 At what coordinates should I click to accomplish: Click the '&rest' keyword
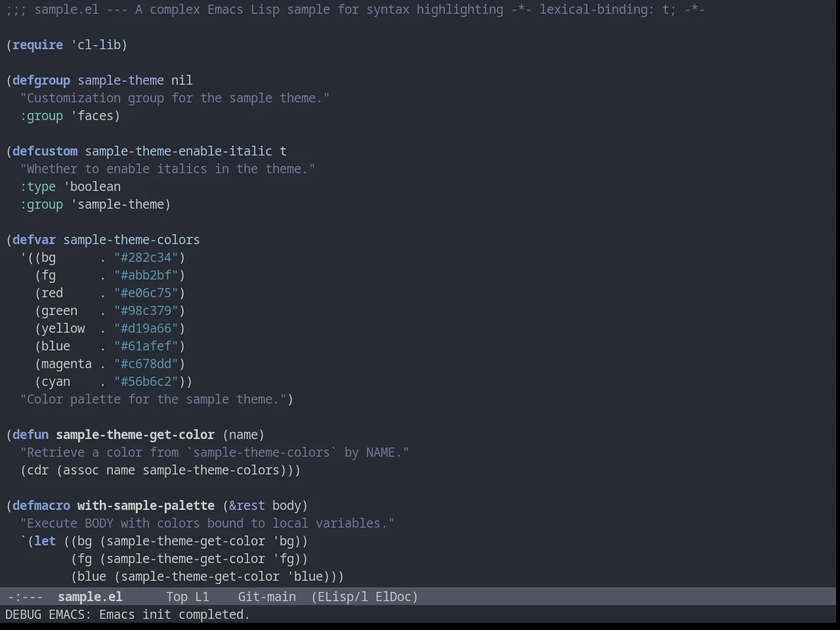[x=247, y=505]
